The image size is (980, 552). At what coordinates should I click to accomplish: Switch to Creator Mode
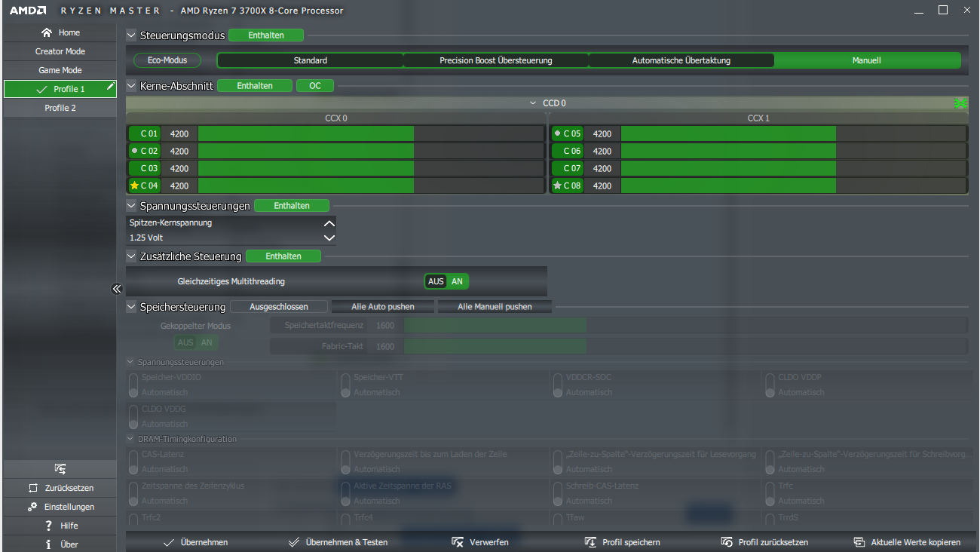(60, 51)
